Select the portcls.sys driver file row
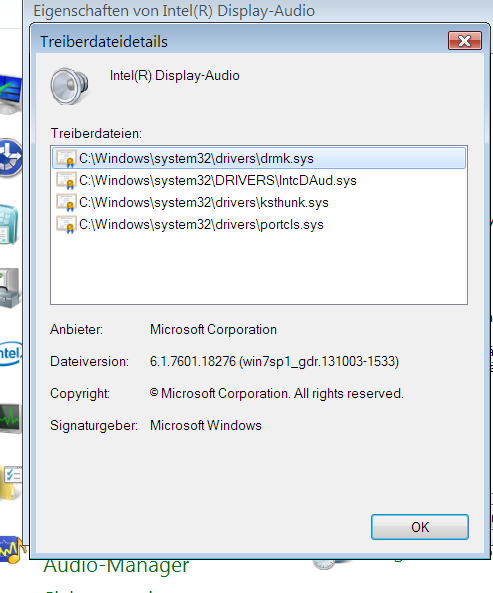Image resolution: width=493 pixels, height=593 pixels. [x=259, y=224]
